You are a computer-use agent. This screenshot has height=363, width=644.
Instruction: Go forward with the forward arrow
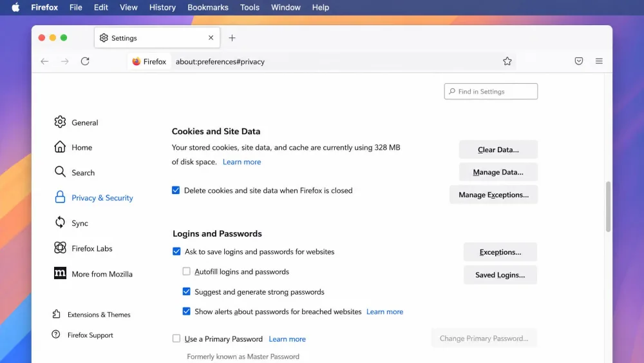pos(64,61)
